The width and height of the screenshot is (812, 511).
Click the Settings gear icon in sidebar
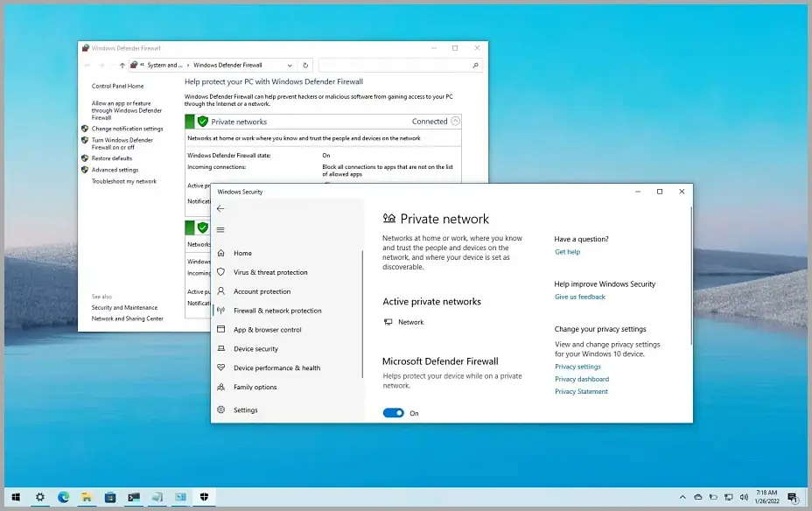pyautogui.click(x=221, y=409)
